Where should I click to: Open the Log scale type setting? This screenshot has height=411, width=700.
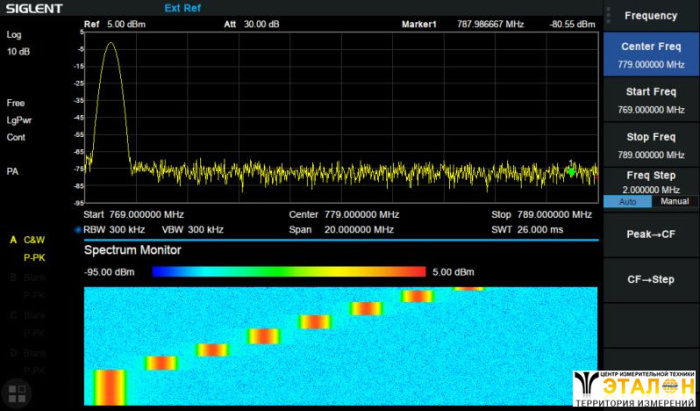point(14,34)
